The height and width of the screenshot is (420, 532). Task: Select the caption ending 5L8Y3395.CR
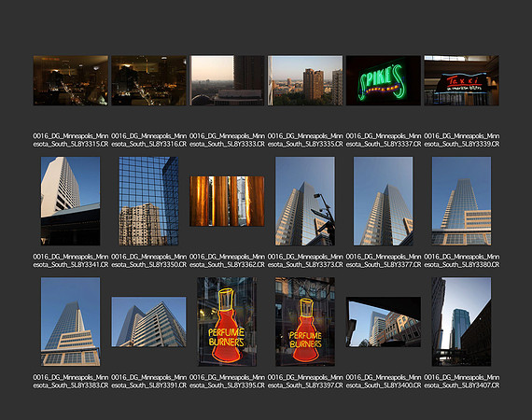pyautogui.click(x=227, y=382)
